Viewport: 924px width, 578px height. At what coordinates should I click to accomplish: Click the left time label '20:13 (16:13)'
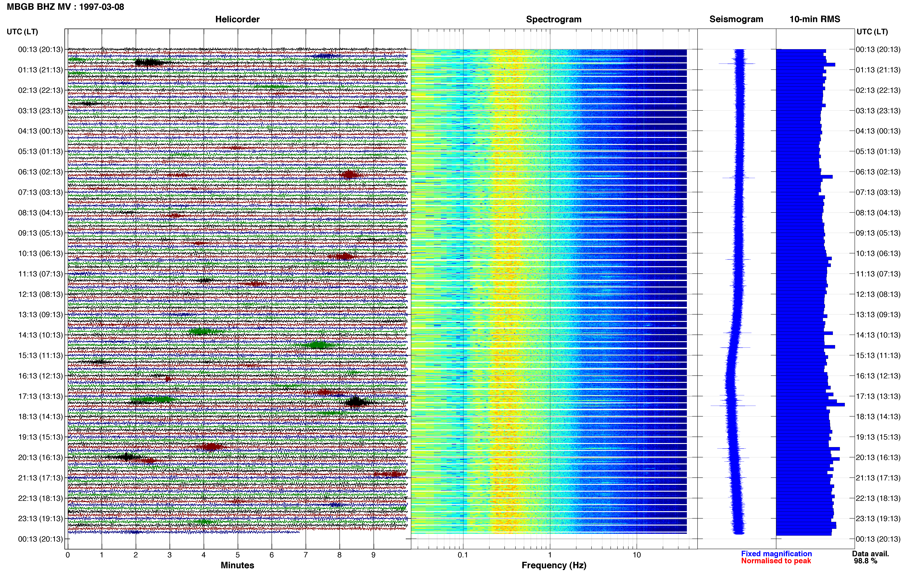[x=41, y=457]
